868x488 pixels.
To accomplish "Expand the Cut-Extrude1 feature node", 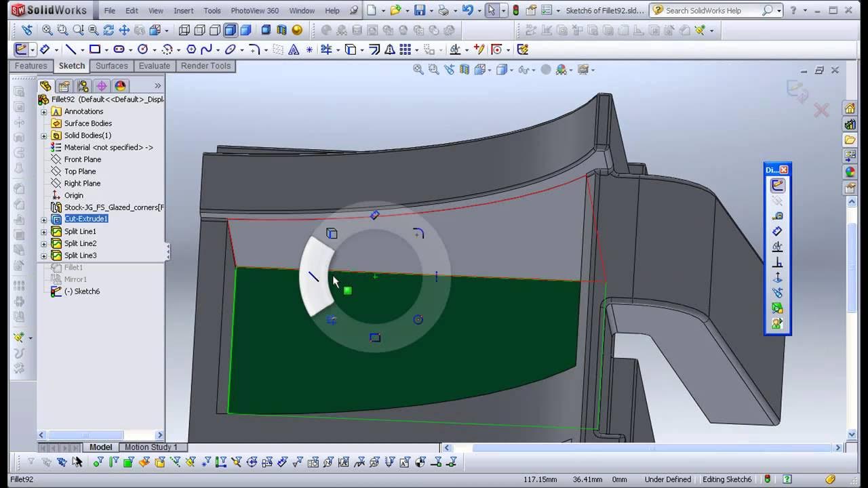I will tap(44, 220).
